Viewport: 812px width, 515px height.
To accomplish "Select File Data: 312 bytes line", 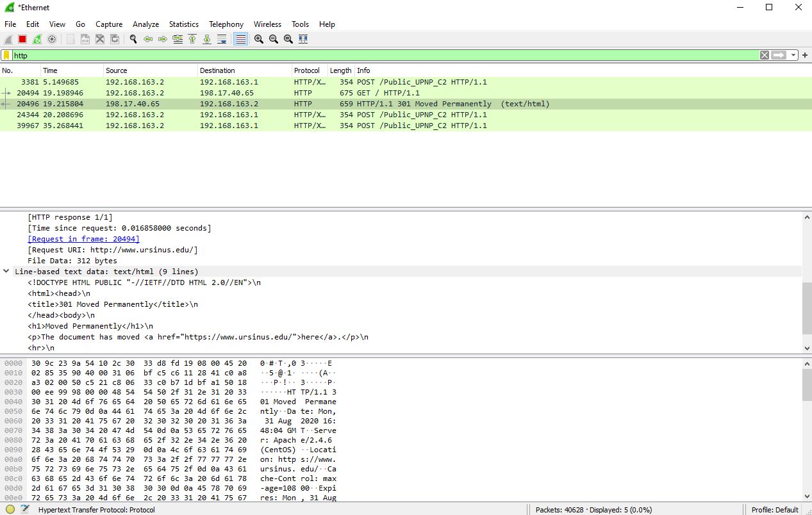I will (72, 261).
